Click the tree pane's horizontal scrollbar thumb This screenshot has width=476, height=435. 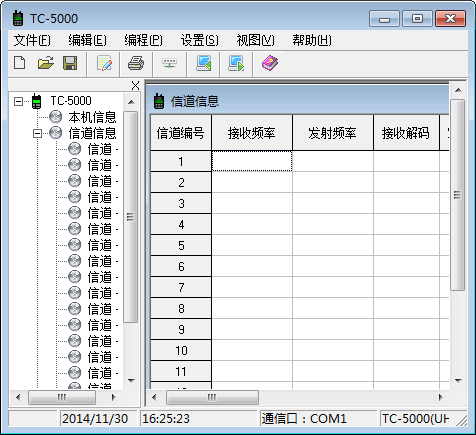[62, 397]
